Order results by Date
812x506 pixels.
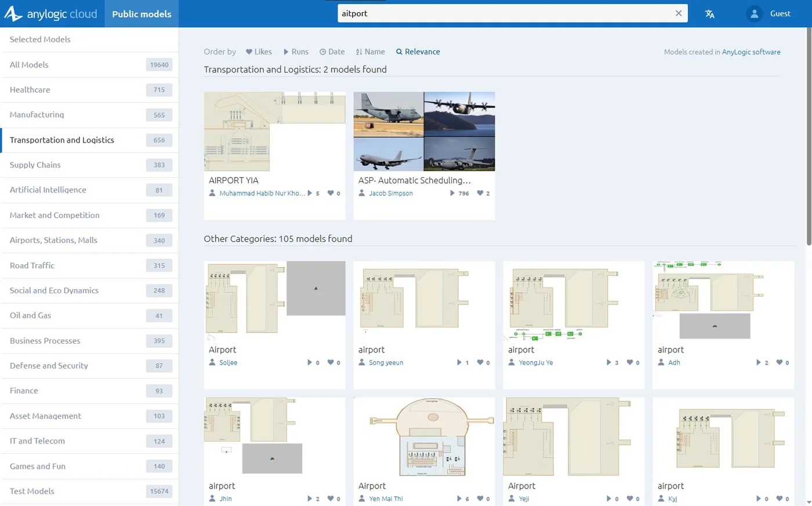point(332,52)
